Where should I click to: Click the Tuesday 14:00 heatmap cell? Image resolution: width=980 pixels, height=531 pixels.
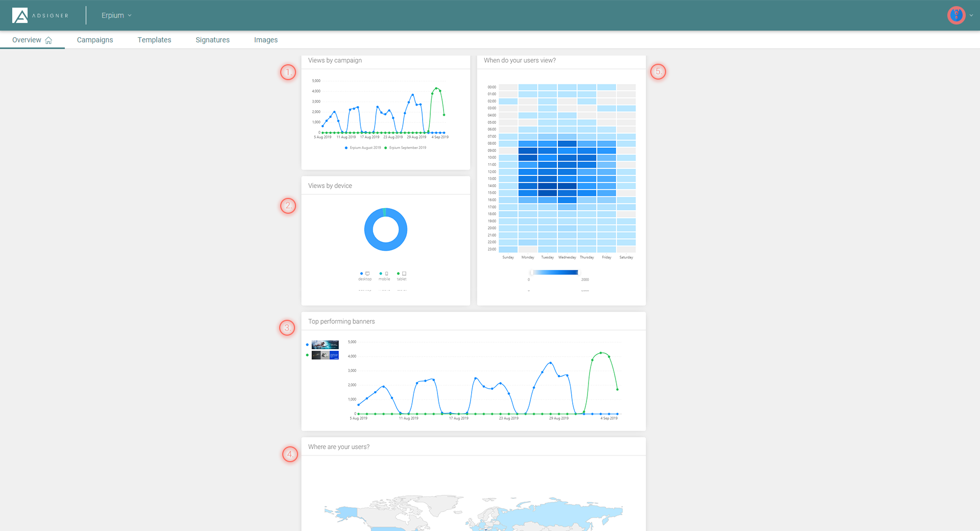coord(548,186)
